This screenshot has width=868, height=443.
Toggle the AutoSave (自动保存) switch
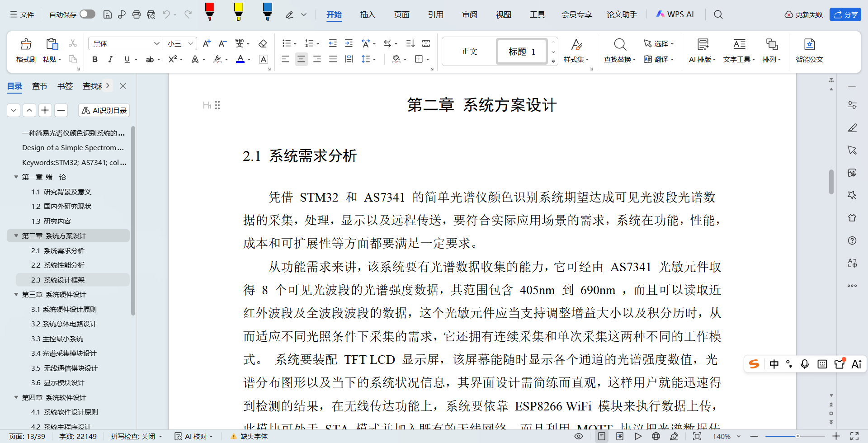87,14
